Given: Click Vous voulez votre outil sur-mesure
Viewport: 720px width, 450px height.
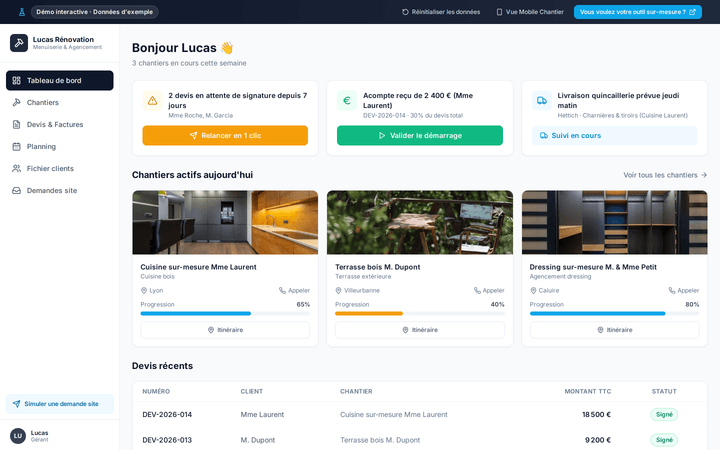Looking at the screenshot, I should point(638,12).
